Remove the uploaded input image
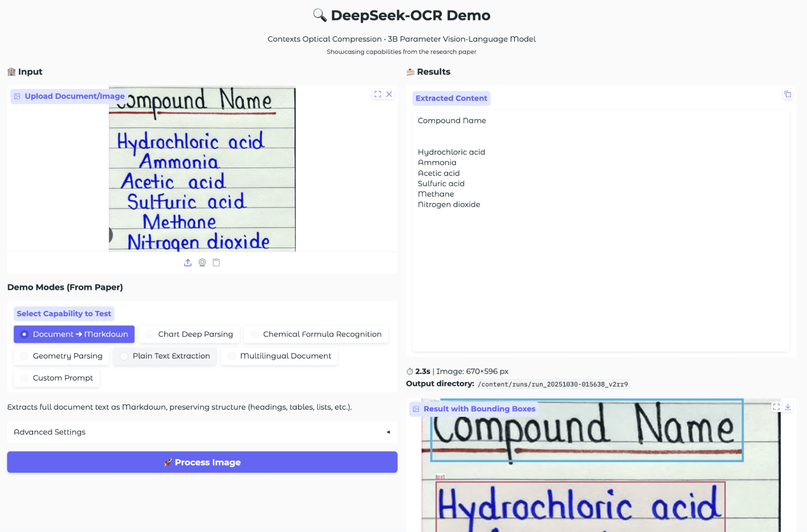This screenshot has width=807, height=532. [389, 94]
